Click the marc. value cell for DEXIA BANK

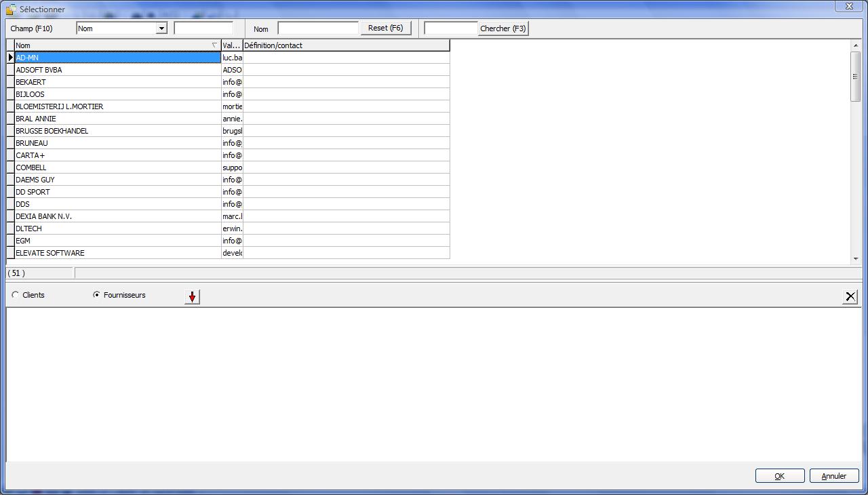[232, 216]
